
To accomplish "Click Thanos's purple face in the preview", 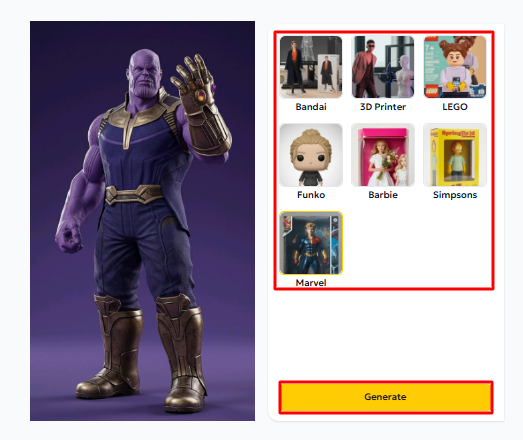I will [144, 75].
